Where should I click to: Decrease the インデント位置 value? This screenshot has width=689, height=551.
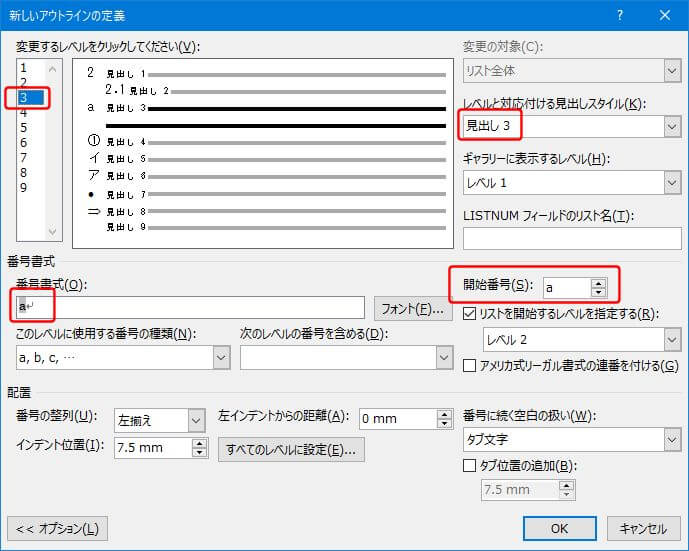[198, 454]
